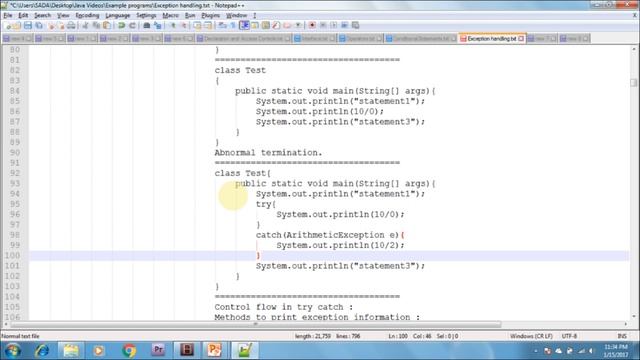640x360 pixels.
Task: Click Windows (CR LF) in status bar
Action: (531, 336)
